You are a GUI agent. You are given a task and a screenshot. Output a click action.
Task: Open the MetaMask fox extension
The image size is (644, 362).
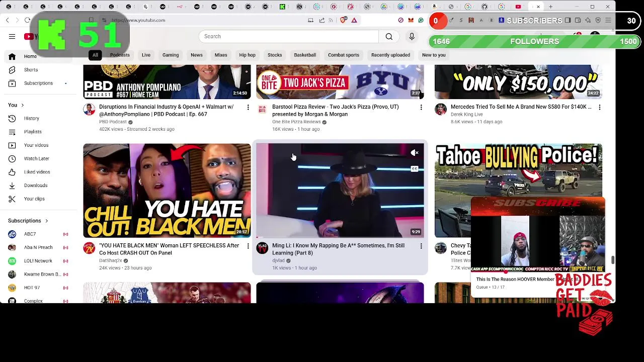click(x=411, y=20)
